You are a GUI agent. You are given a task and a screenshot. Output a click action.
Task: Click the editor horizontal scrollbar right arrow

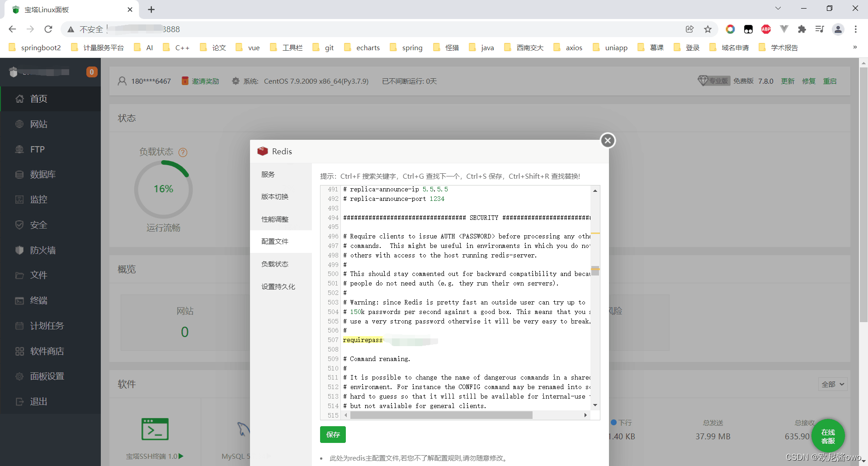click(585, 415)
